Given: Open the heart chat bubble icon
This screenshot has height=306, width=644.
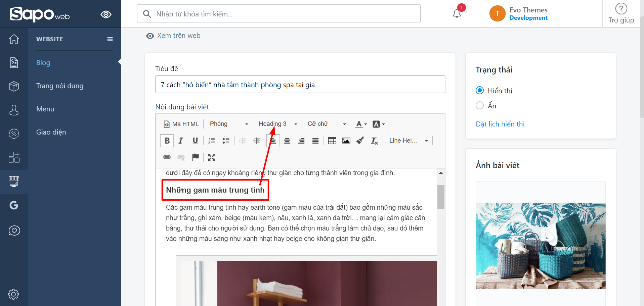Looking at the screenshot, I should point(14,231).
